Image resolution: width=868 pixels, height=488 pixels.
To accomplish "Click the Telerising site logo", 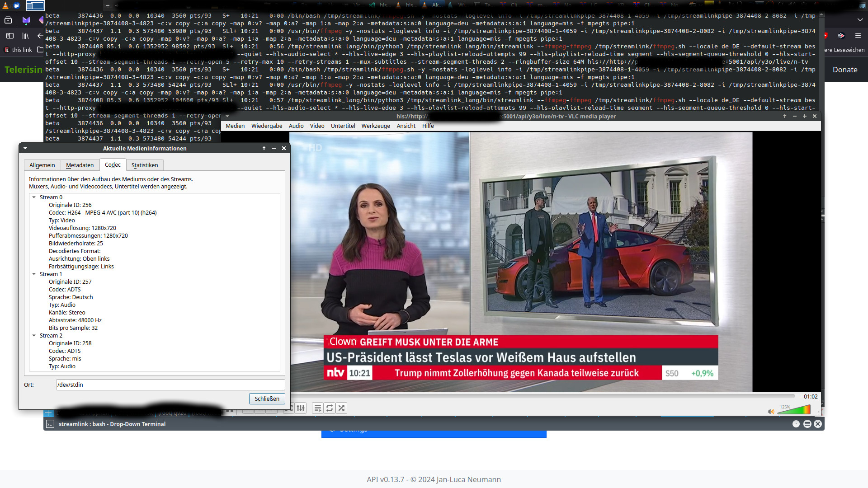I will pyautogui.click(x=24, y=70).
